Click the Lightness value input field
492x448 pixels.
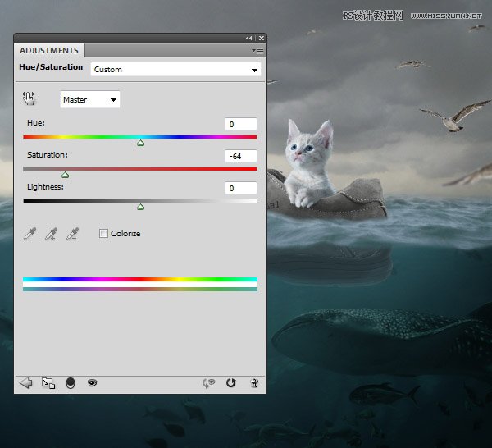click(241, 188)
